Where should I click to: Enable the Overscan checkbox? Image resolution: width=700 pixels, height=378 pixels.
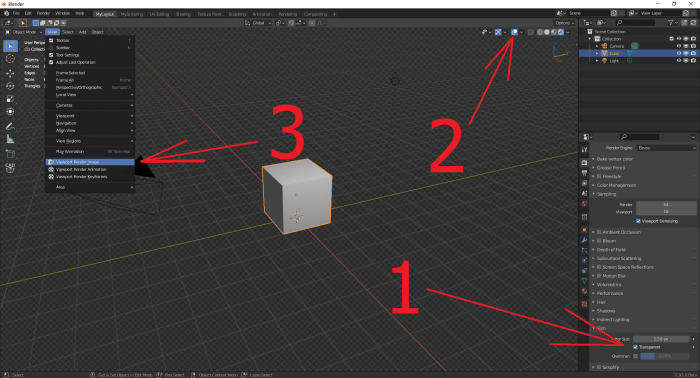pyautogui.click(x=636, y=356)
